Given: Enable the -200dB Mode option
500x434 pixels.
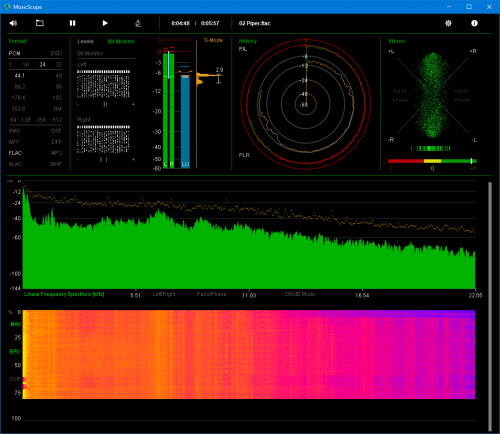Looking at the screenshot, I should pos(299,294).
